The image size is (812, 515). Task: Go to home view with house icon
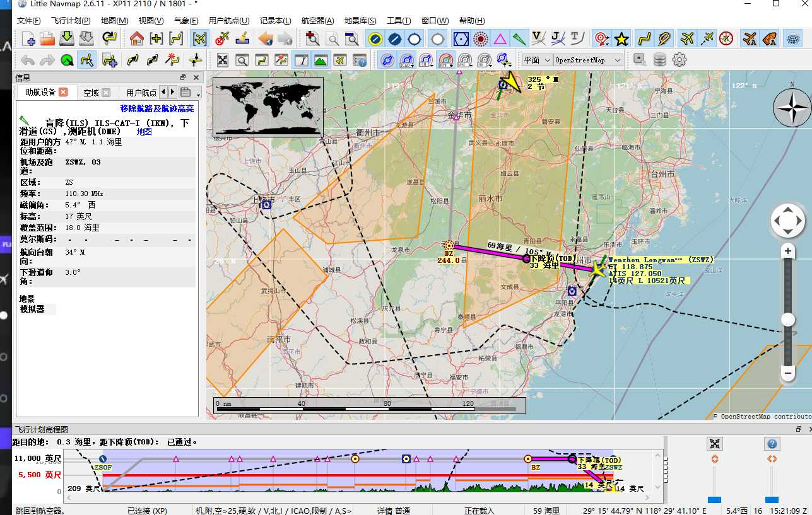pos(136,39)
